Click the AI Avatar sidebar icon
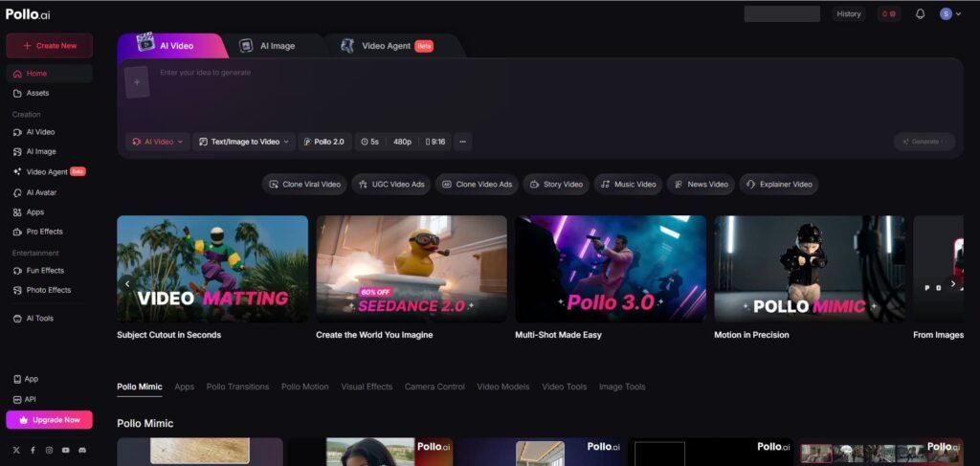This screenshot has width=980, height=466. pyautogui.click(x=17, y=193)
